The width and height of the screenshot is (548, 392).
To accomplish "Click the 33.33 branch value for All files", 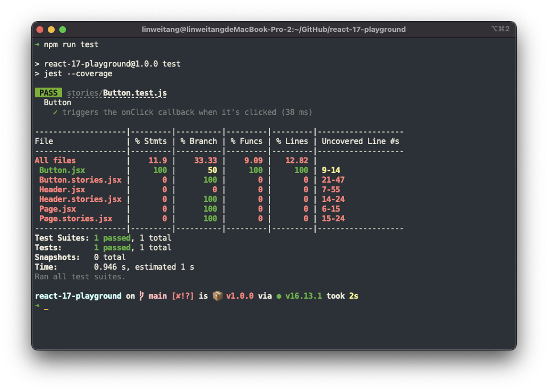I will pos(206,160).
